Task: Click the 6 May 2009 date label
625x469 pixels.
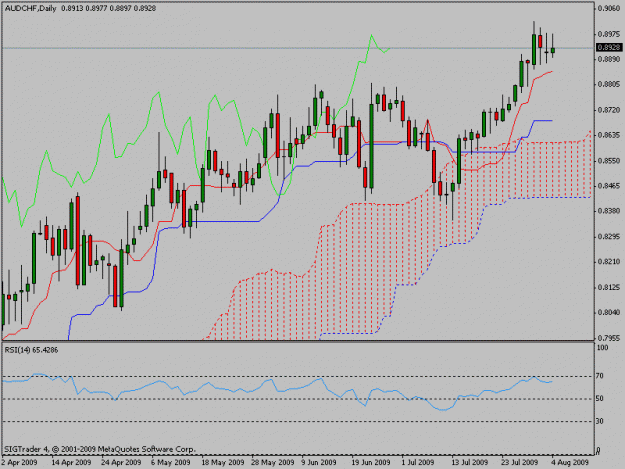Action: coord(171,462)
